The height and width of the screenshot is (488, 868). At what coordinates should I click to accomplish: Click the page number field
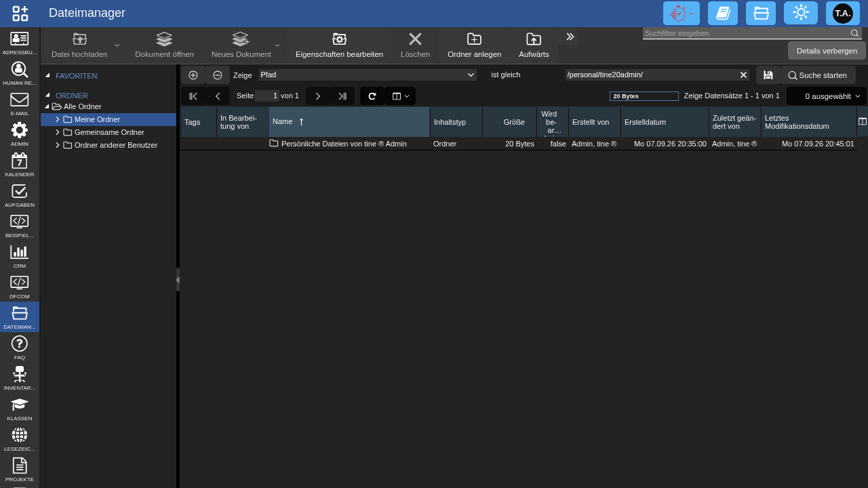[x=267, y=96]
